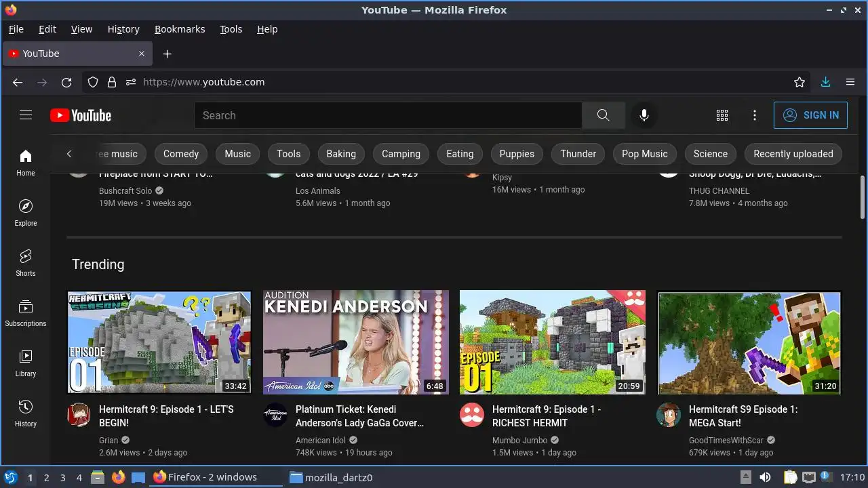Filter by the Puppies chip
Screen dimensions: 868x488
[x=517, y=154]
